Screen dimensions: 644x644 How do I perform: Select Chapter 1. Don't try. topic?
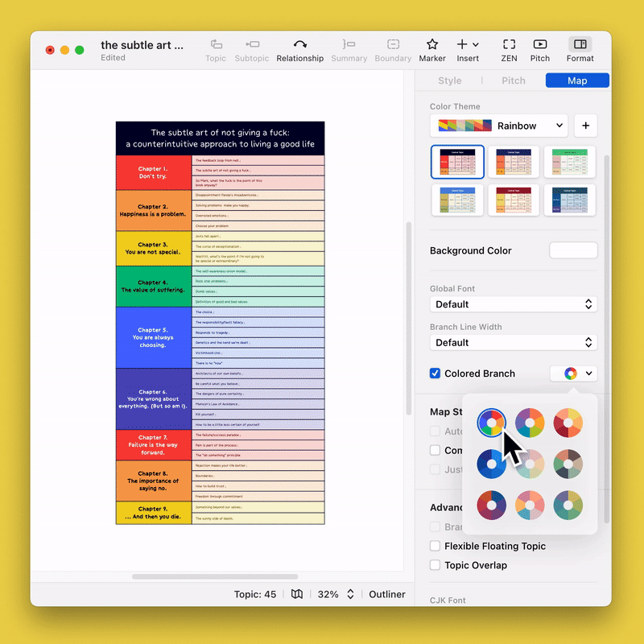154,172
